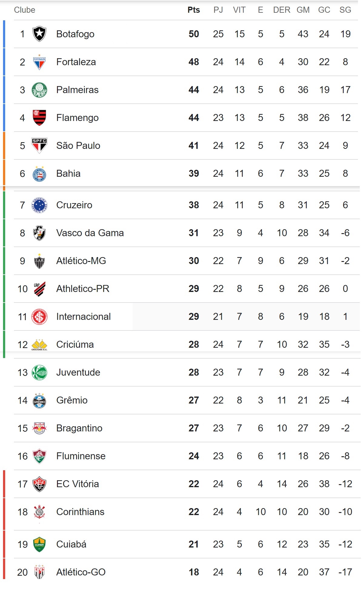The image size is (364, 603).
Task: Open the Bahia team name link
Action: tap(68, 173)
